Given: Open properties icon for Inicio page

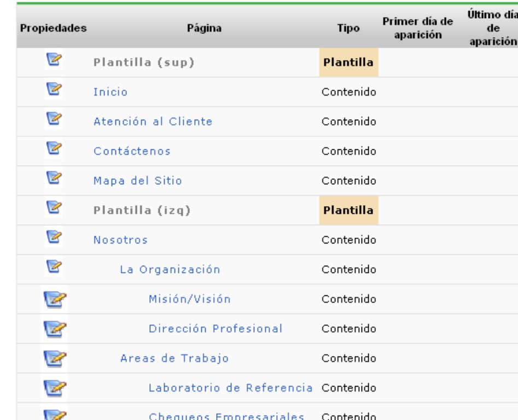Looking at the screenshot, I should pos(54,89).
